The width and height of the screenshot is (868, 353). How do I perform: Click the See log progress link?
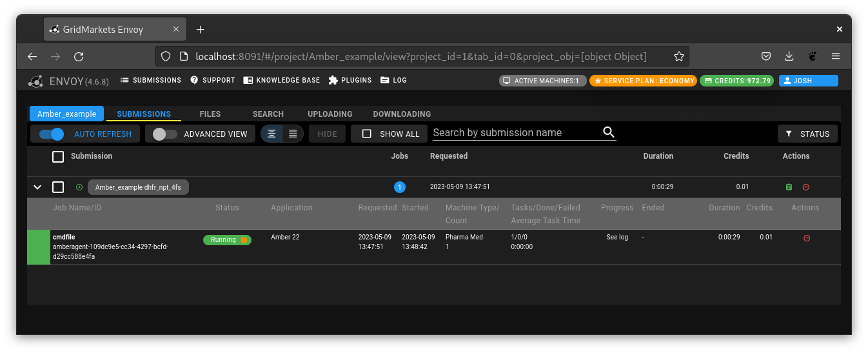617,237
